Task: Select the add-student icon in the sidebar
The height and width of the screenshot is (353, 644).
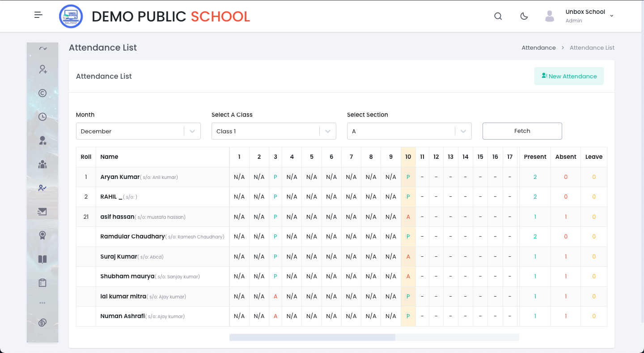Action: [x=42, y=69]
